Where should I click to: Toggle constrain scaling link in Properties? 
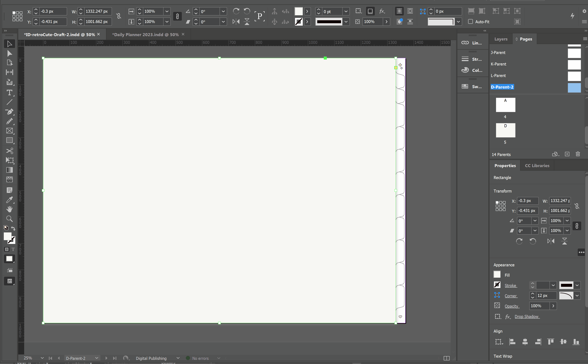(577, 226)
